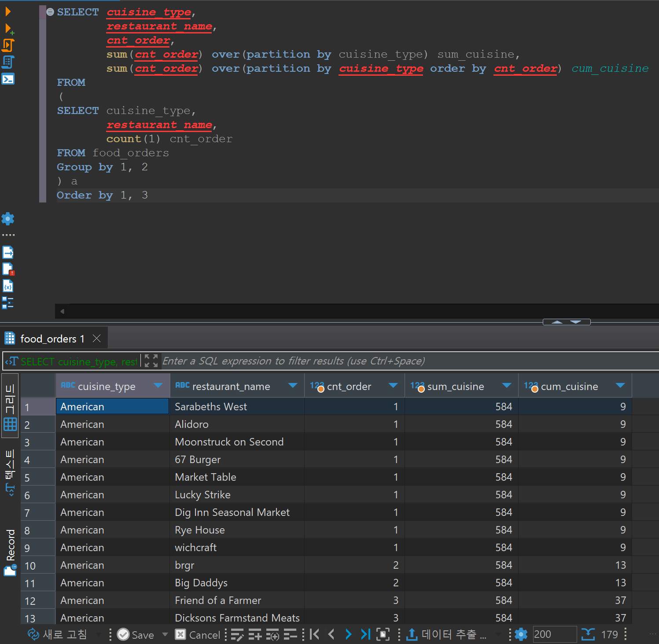
Task: Focus the SQL filter expression field
Action: (x=409, y=361)
